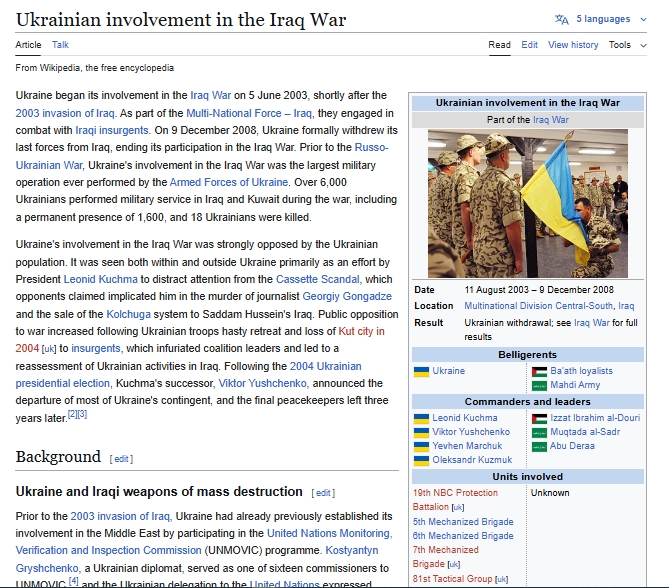Image resolution: width=669 pixels, height=588 pixels.
Task: Open the Armed Forces of Ukraine link
Action: pyautogui.click(x=229, y=182)
